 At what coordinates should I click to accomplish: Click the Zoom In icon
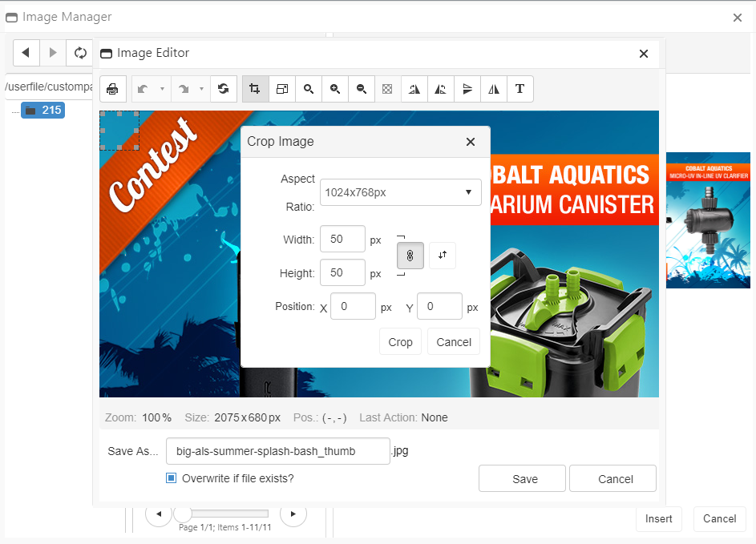point(335,89)
